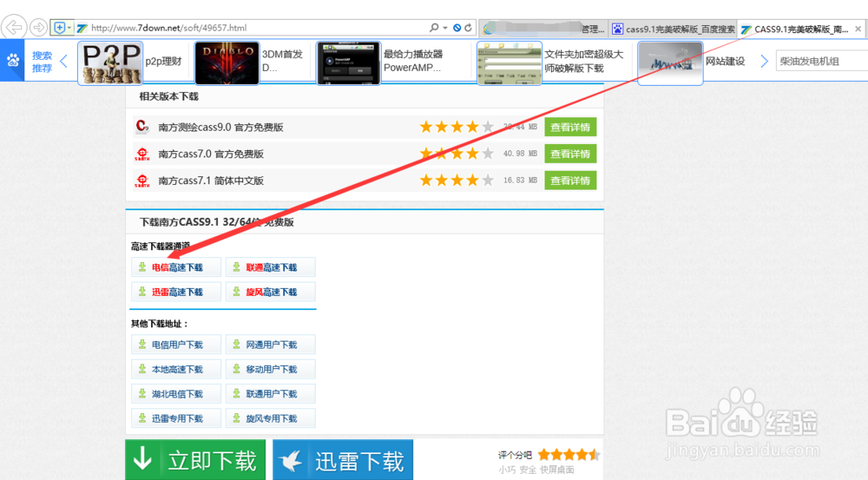Click the 电信高速下载 button
This screenshot has width=868, height=480.
pos(176,267)
